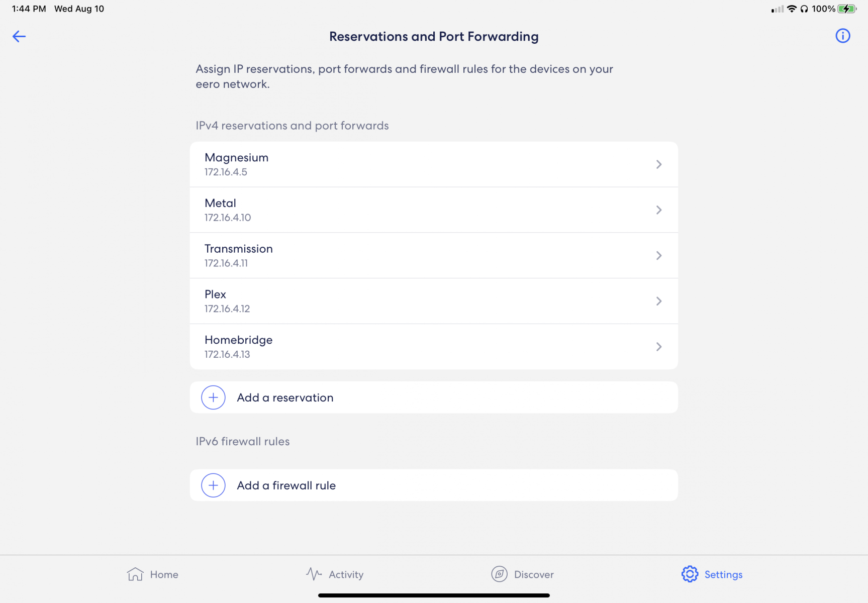The image size is (868, 603).
Task: Tap the Activity pulse icon
Action: [x=314, y=574]
